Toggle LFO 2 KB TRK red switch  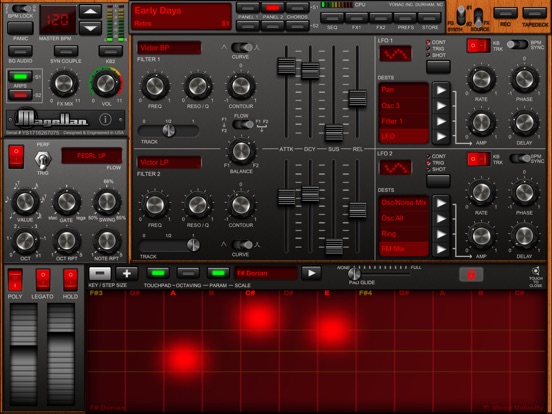478,159
